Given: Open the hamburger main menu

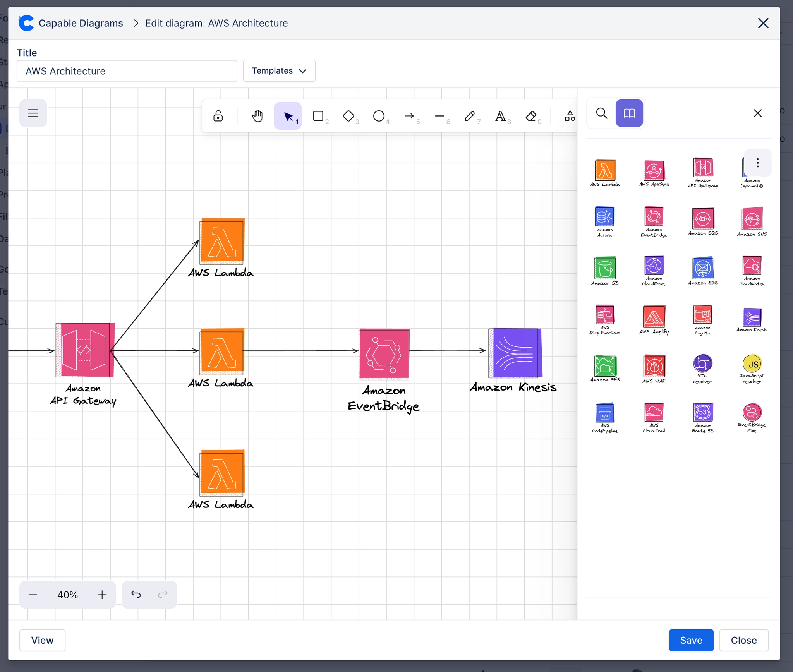Looking at the screenshot, I should 33,113.
